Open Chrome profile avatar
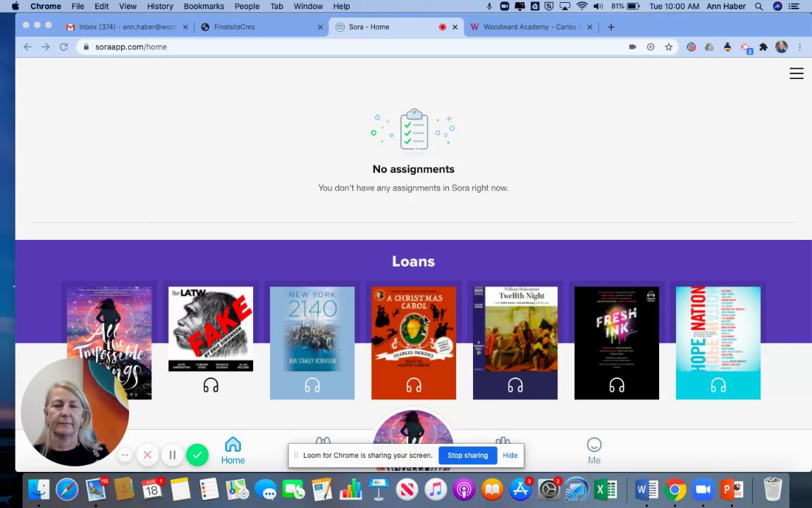The height and width of the screenshot is (508, 812). tap(782, 47)
